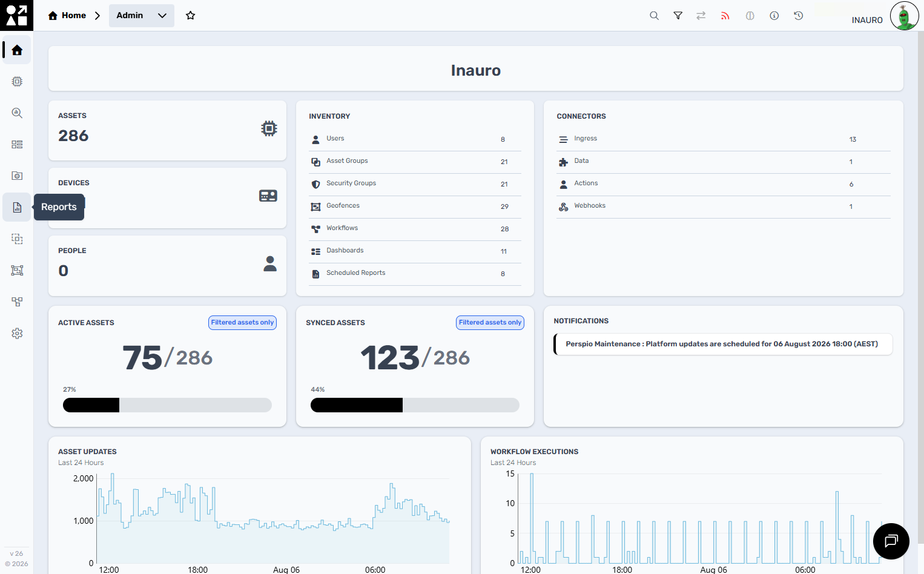924x574 pixels.
Task: Open the chat bubble button
Action: tap(891, 541)
